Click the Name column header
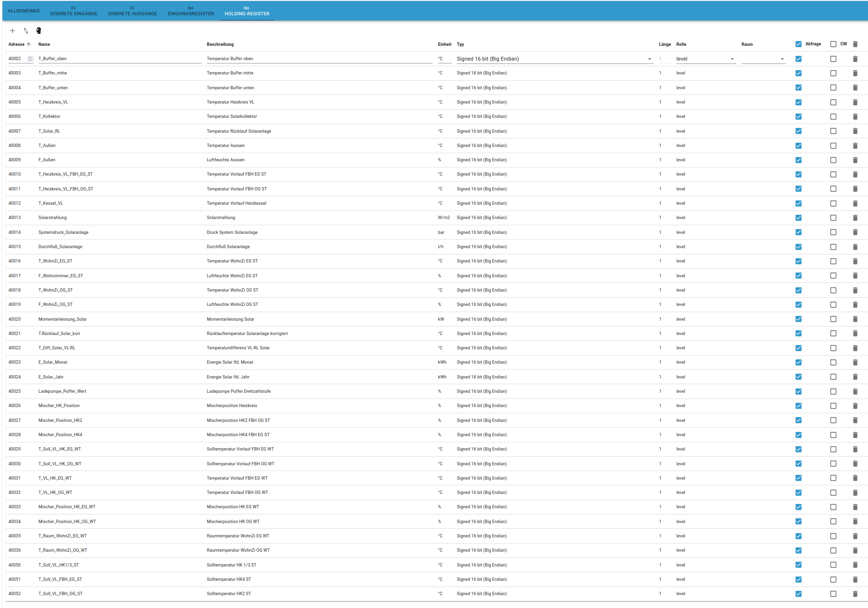 [x=44, y=44]
